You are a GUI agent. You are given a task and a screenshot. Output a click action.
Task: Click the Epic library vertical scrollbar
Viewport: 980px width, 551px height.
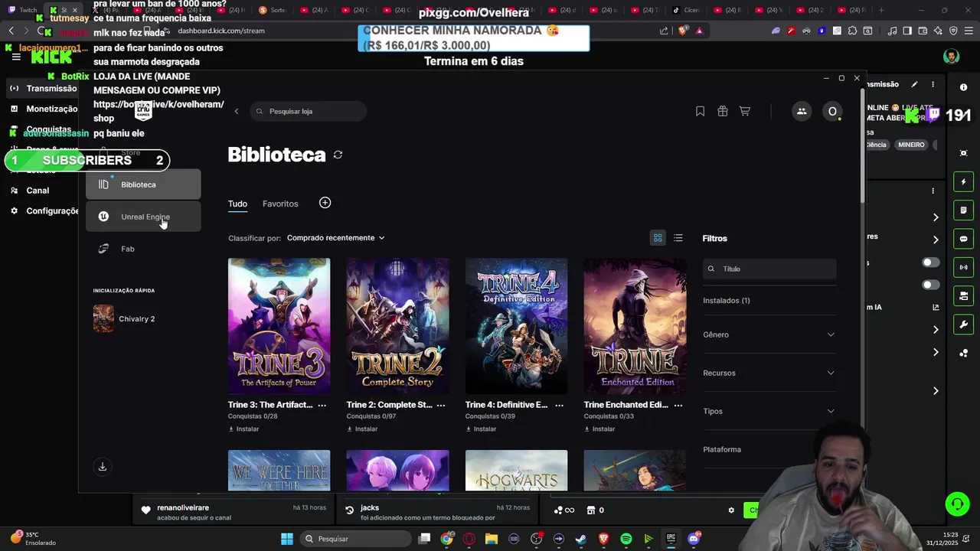pos(863,145)
